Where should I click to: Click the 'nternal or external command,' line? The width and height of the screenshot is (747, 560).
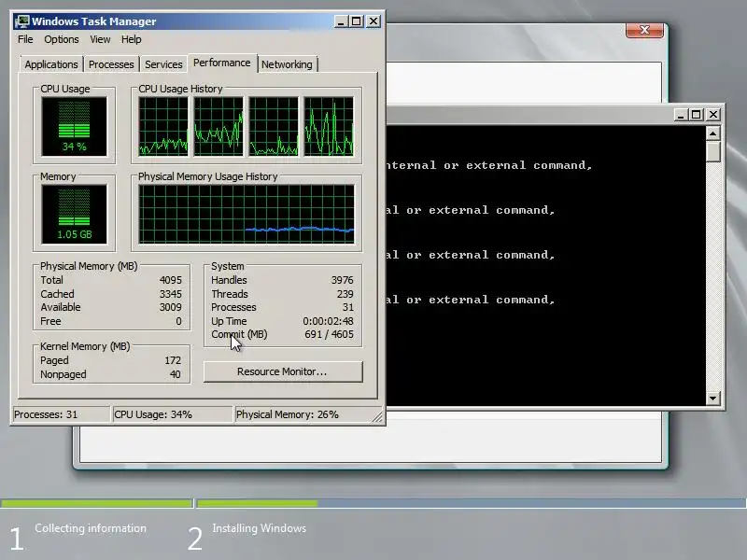(489, 165)
